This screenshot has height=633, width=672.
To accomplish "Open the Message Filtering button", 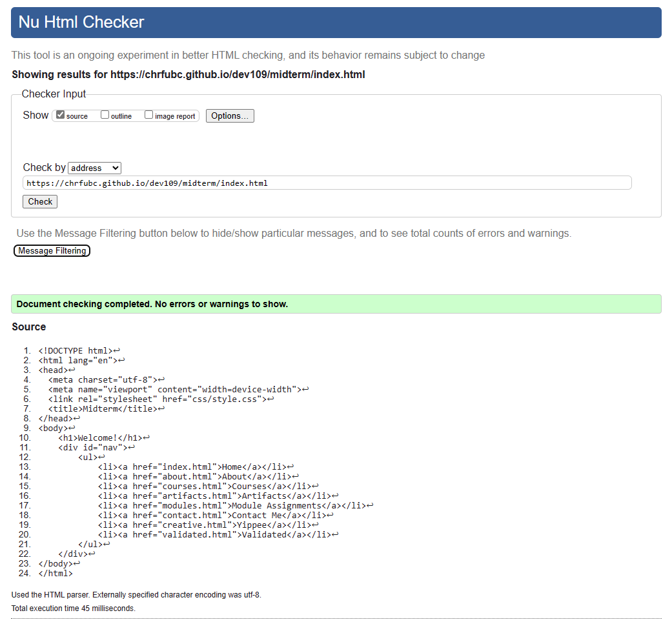I will pos(52,250).
